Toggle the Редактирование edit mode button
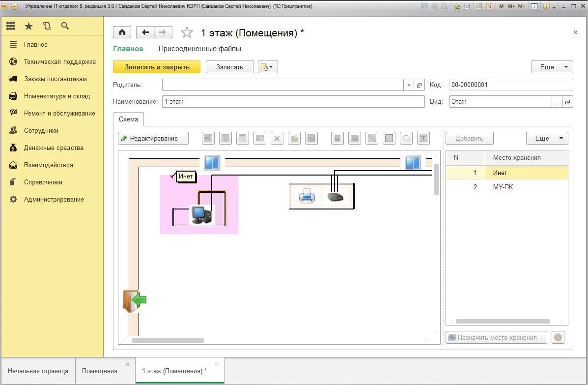The width and height of the screenshot is (588, 385). pos(153,139)
